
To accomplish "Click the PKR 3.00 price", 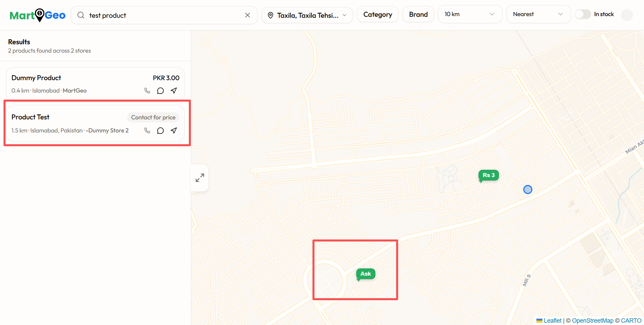I will 166,78.
